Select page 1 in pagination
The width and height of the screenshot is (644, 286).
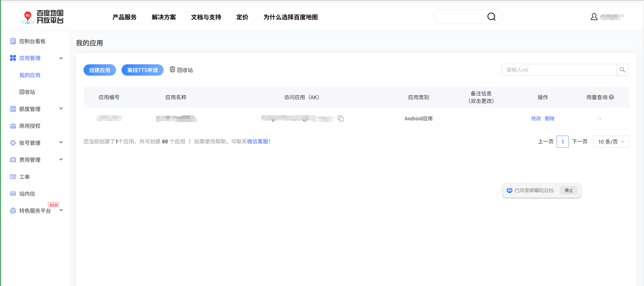(x=562, y=142)
